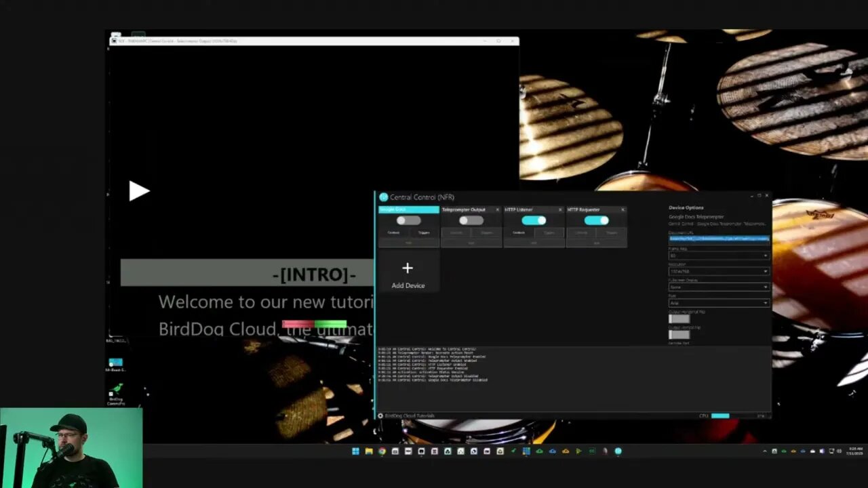This screenshot has width=868, height=488.
Task: Click the red-green level meter overlay
Action: click(x=315, y=324)
